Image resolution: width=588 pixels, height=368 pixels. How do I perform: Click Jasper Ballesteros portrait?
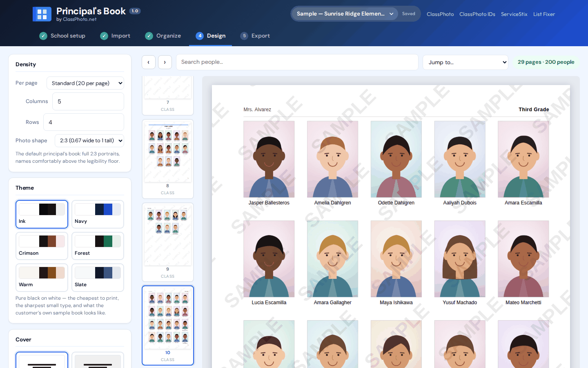point(269,159)
